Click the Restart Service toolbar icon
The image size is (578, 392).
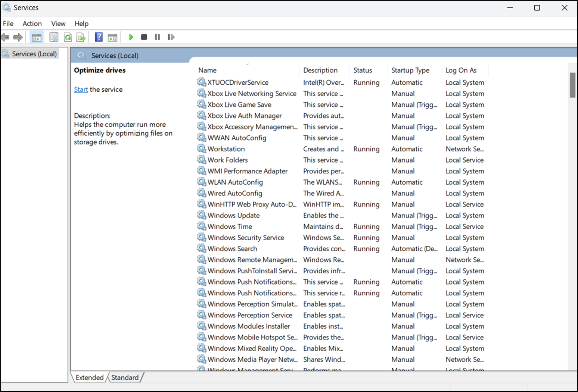(x=171, y=37)
